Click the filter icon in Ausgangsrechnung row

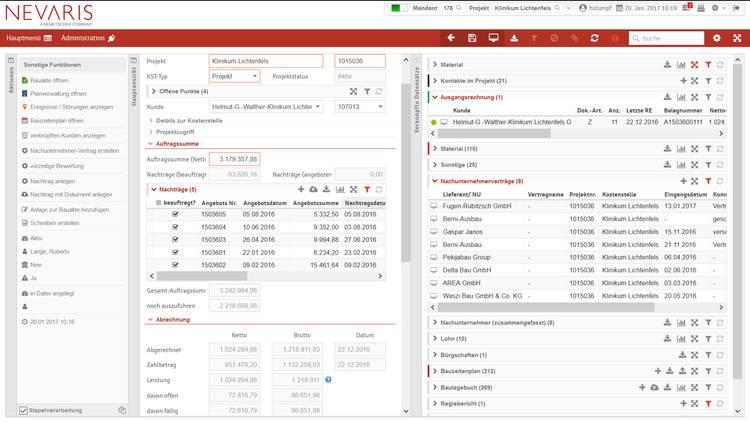(707, 97)
